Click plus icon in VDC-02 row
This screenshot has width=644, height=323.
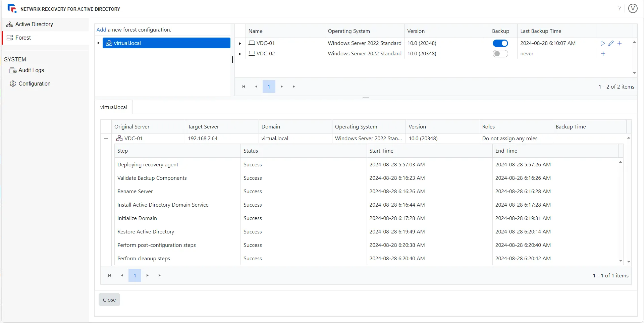pyautogui.click(x=603, y=54)
